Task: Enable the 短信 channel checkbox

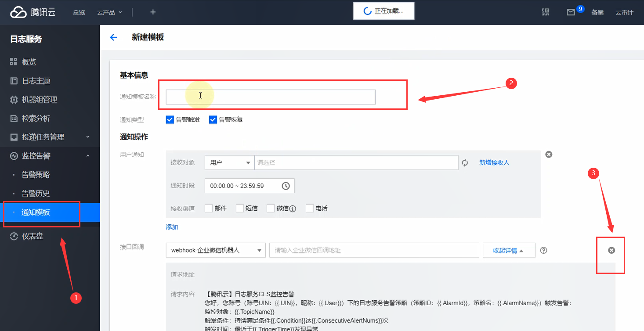Action: coord(239,208)
